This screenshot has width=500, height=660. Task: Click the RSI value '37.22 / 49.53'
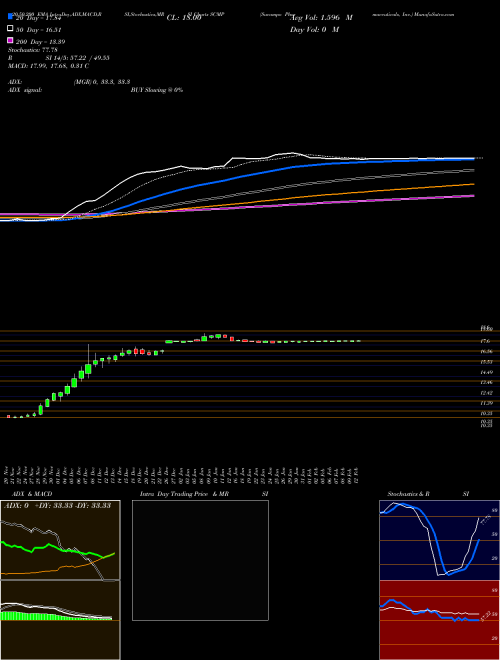click(90, 58)
